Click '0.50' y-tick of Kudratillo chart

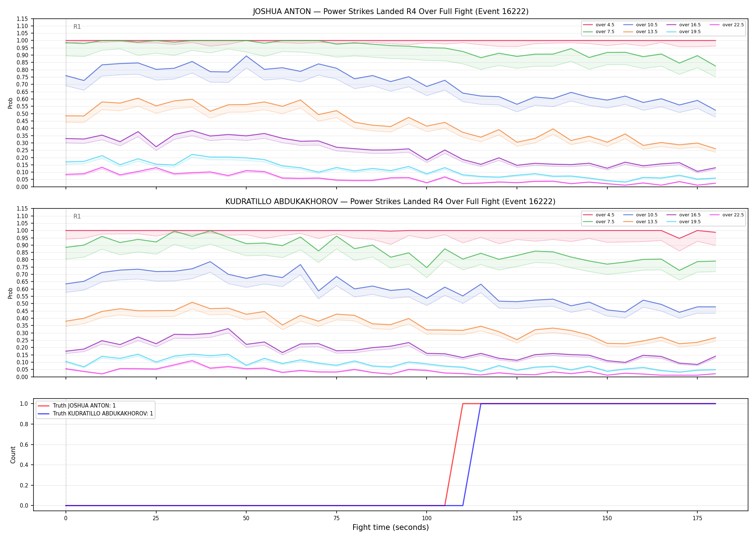[x=23, y=304]
